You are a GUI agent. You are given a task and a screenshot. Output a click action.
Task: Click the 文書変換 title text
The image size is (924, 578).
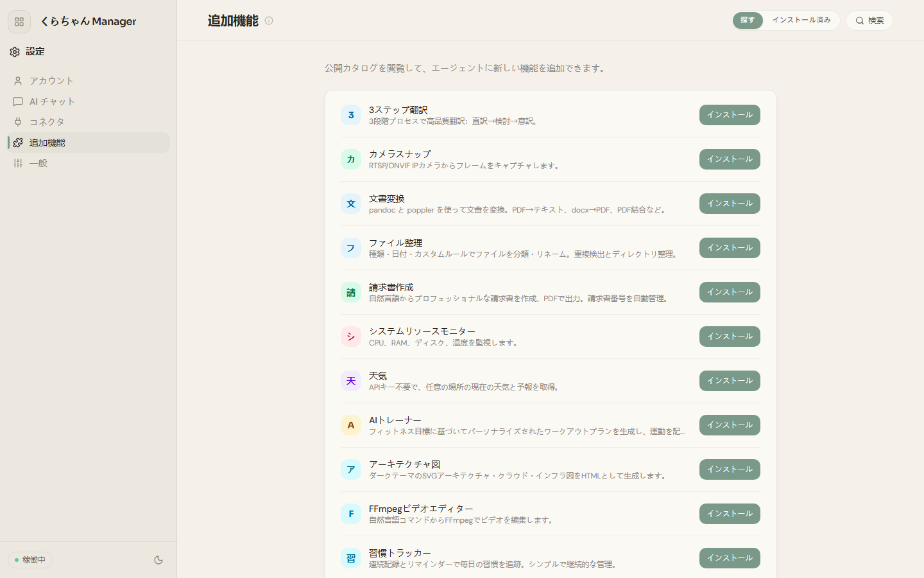coord(387,198)
